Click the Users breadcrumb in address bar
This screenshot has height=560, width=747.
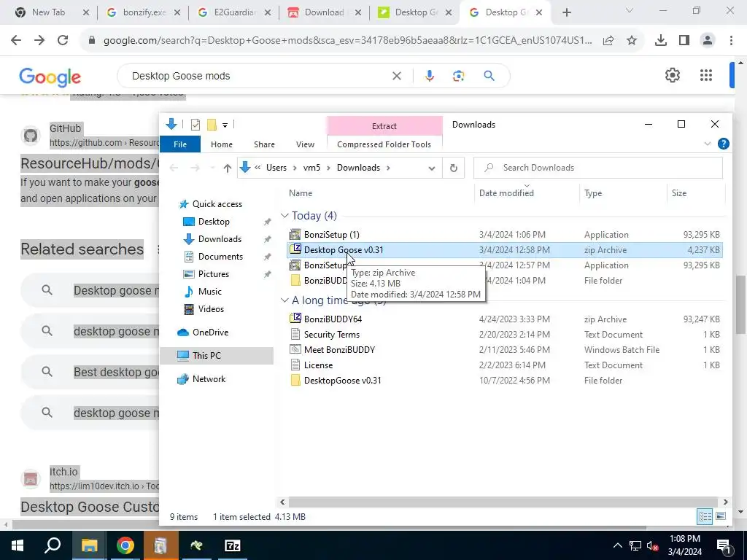click(x=276, y=168)
